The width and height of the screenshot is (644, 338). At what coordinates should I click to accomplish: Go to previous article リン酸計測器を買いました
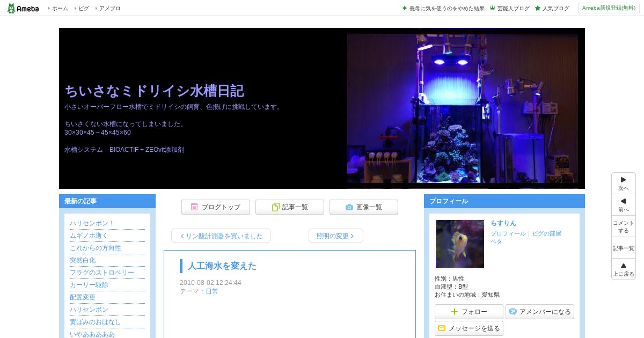pos(221,236)
